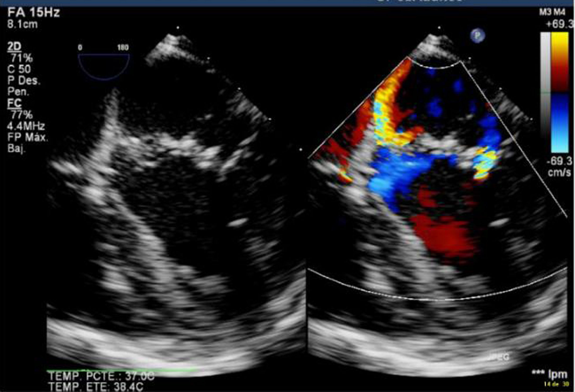Click the red flow jet in color image
Screen dimensions: 575x392
click(x=446, y=236)
